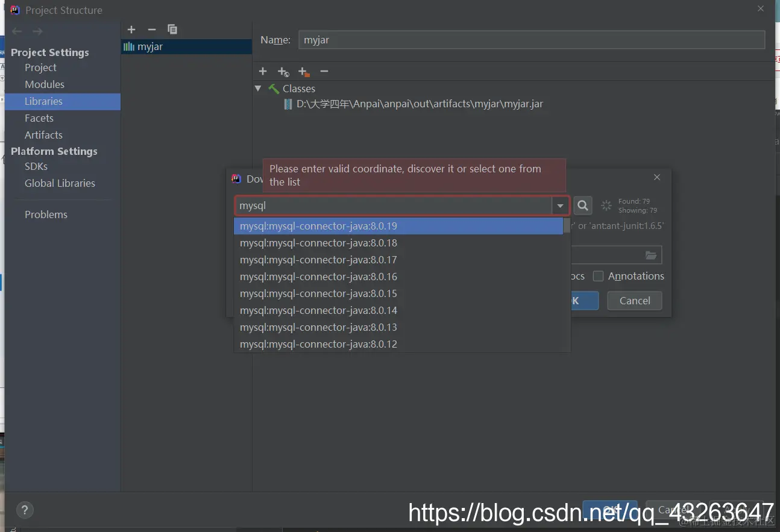Click the exclude-root icon in library toolbar
The height and width of the screenshot is (532, 780).
304,72
